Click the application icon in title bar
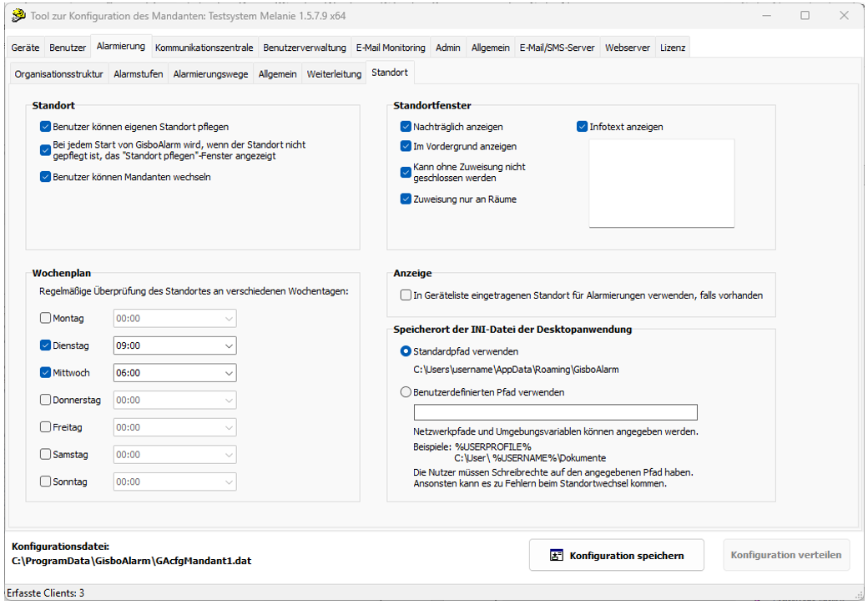This screenshot has height=605, width=868. 18,16
